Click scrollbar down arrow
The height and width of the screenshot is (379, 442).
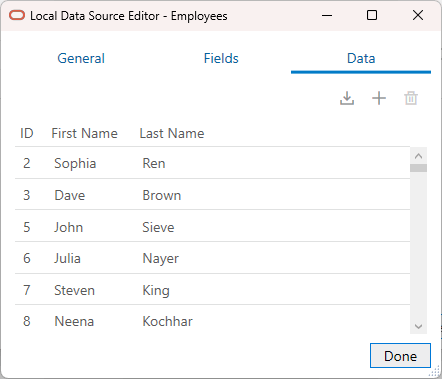(x=419, y=326)
